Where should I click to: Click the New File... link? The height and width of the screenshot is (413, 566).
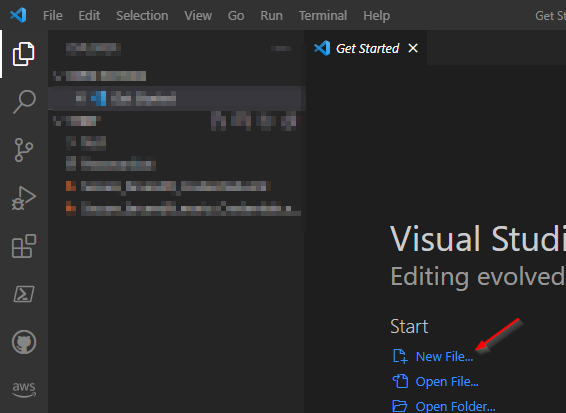pos(444,357)
